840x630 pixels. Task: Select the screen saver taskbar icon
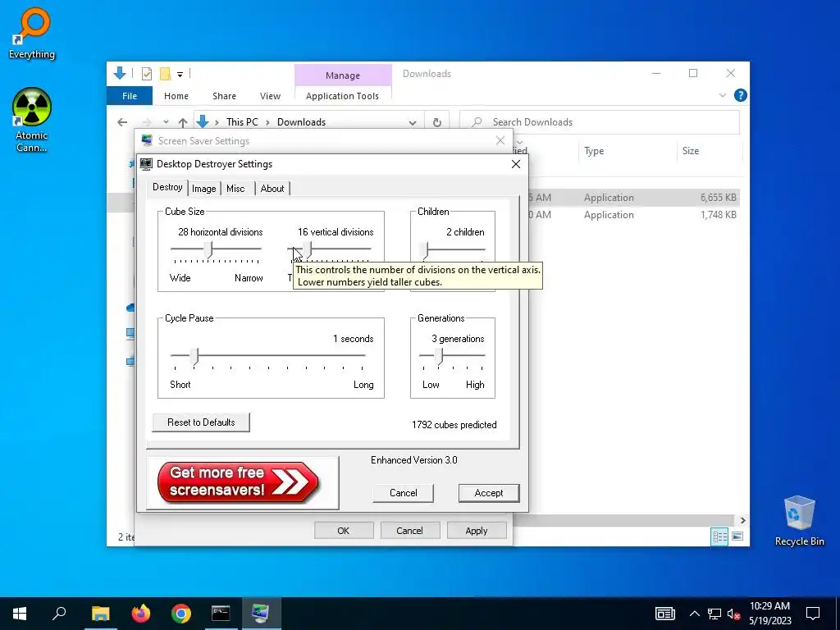click(x=261, y=614)
